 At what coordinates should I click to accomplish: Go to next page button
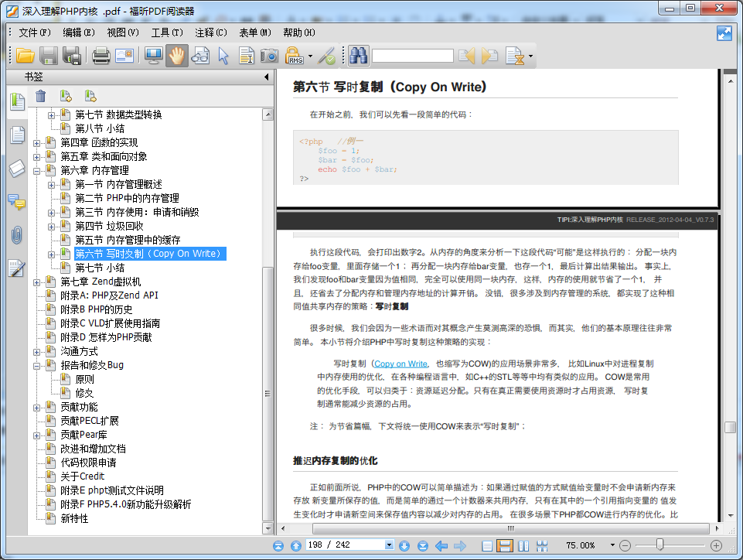pos(404,546)
